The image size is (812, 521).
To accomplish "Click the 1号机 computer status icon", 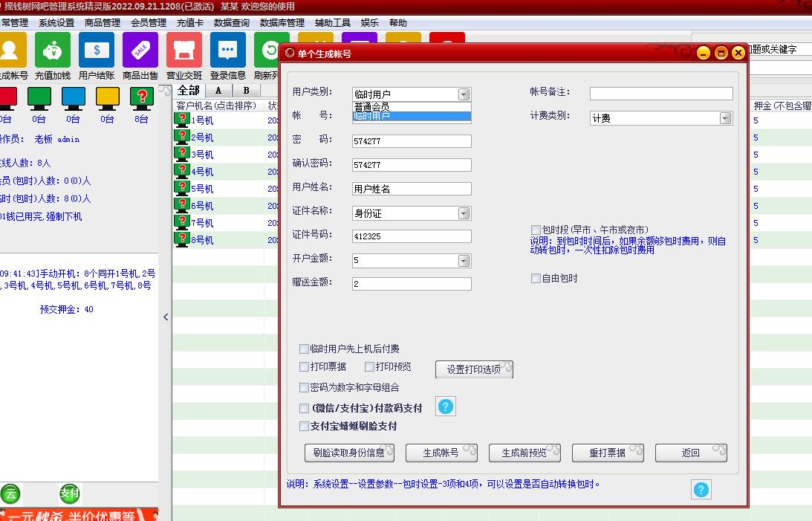I will coord(182,119).
